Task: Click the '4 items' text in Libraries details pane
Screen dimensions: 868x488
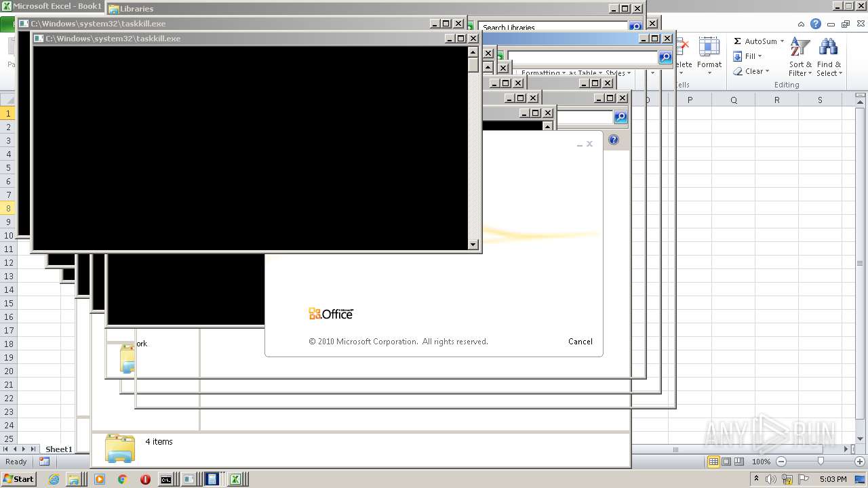Action: pyautogui.click(x=159, y=442)
